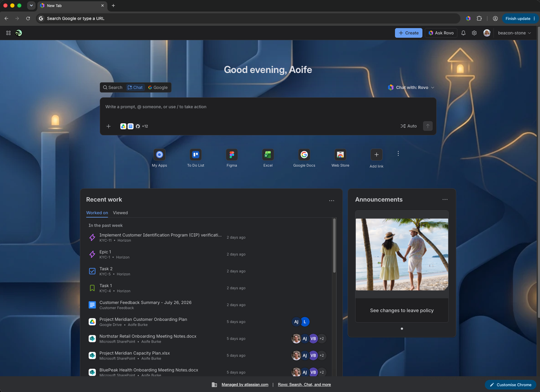
Task: Click the announcement carousel dot
Action: coord(402,329)
